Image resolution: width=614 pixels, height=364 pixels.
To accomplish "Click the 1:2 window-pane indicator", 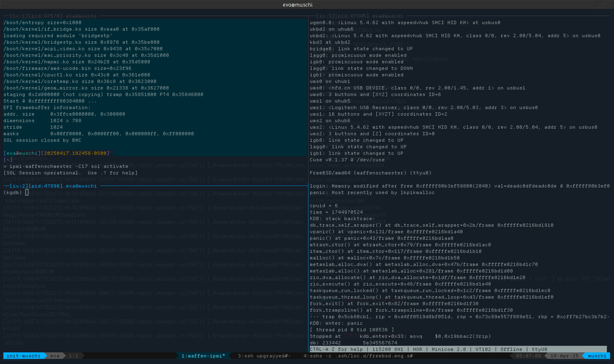I will [74, 356].
